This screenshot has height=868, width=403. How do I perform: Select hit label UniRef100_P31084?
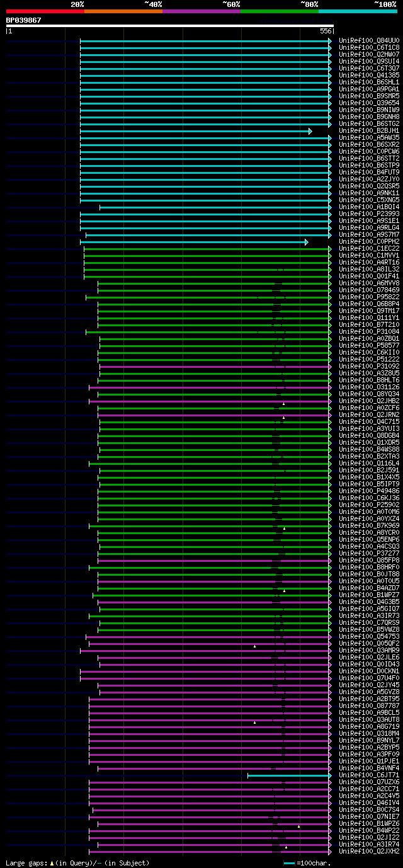click(369, 331)
